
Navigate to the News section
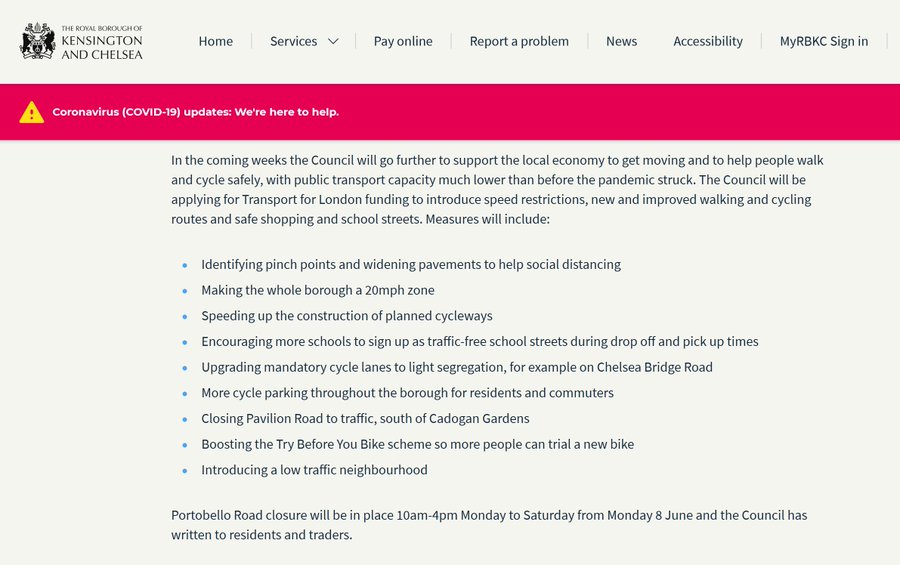(621, 41)
